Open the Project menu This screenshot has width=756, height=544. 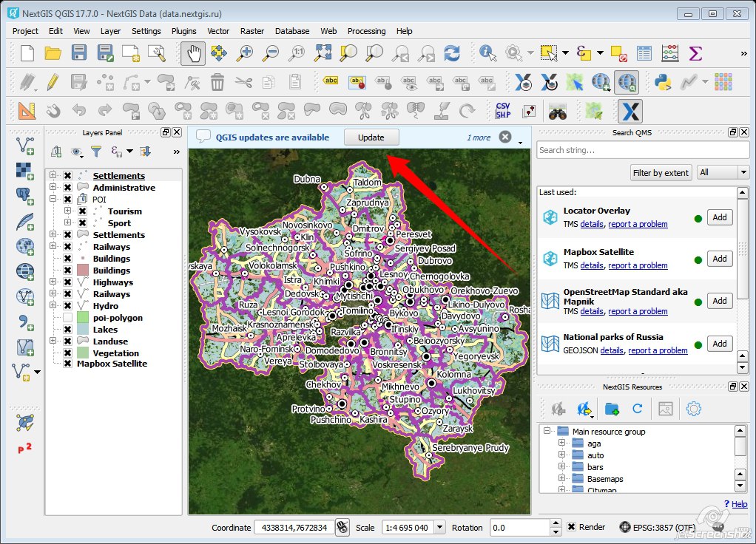pos(26,31)
